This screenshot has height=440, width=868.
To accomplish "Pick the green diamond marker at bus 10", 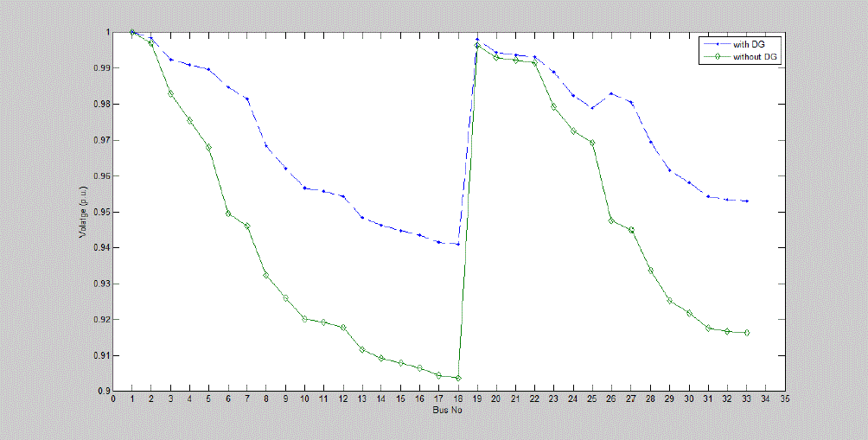I will [x=304, y=319].
